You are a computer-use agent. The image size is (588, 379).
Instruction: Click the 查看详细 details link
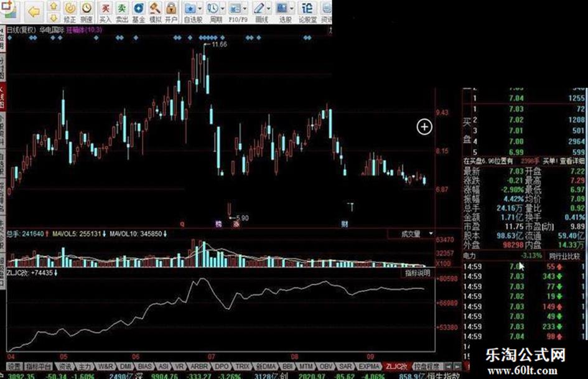pos(572,161)
